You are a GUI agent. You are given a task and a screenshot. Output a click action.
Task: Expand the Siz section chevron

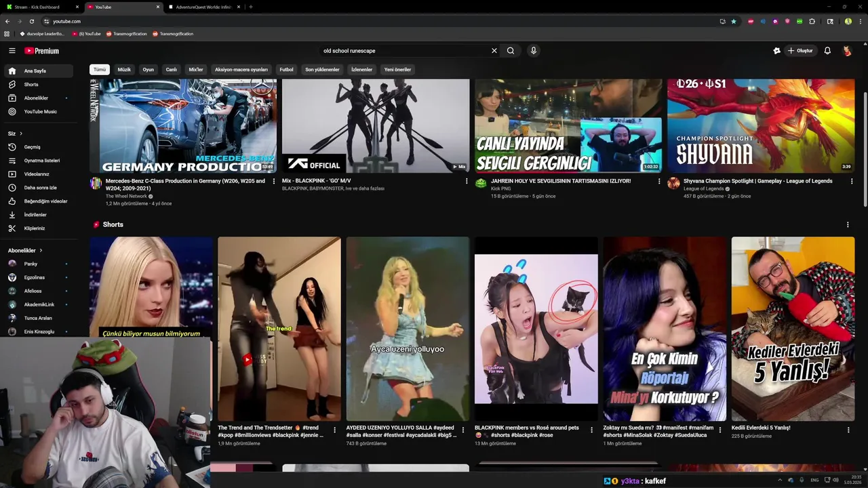pos(21,134)
